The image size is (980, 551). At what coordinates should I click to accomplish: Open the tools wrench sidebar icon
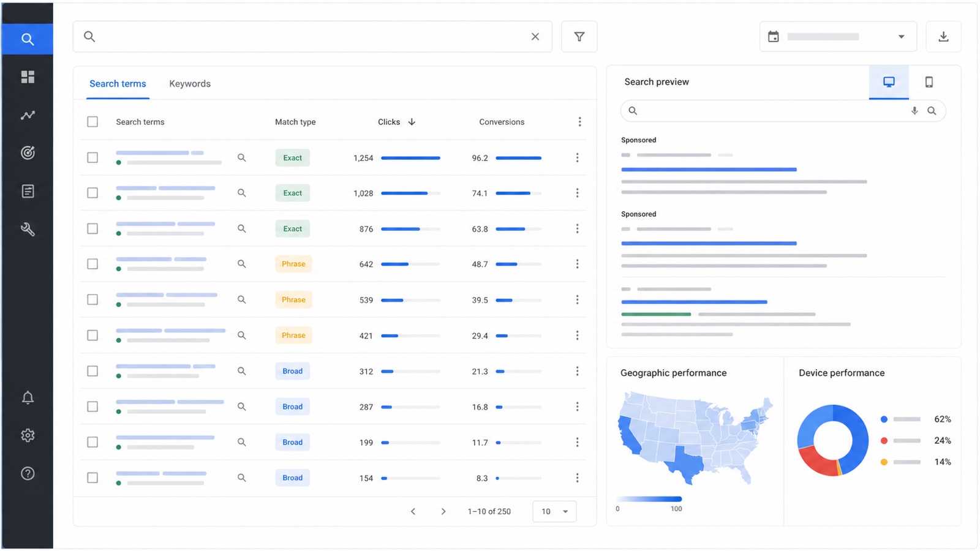pos(28,229)
